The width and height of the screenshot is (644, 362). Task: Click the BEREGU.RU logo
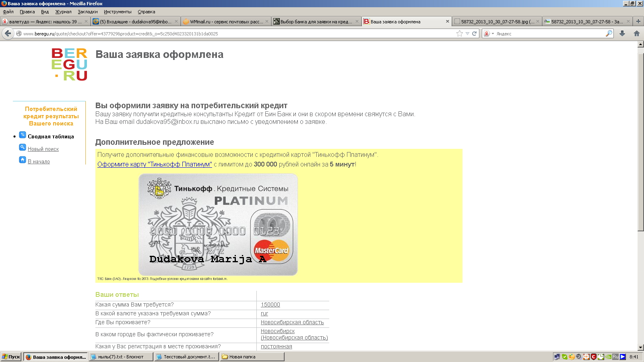(69, 64)
